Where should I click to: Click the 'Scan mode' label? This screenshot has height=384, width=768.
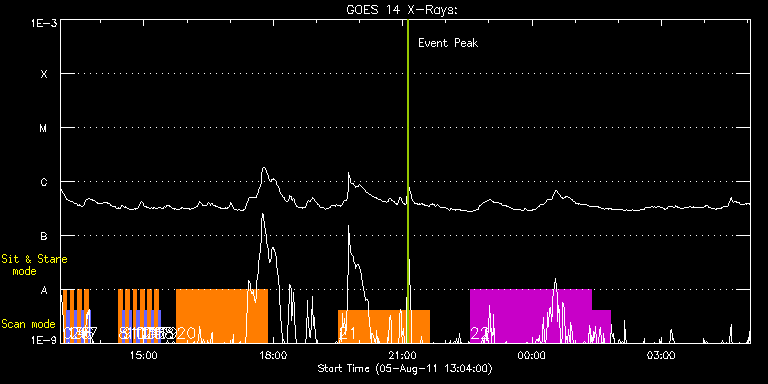click(28, 324)
